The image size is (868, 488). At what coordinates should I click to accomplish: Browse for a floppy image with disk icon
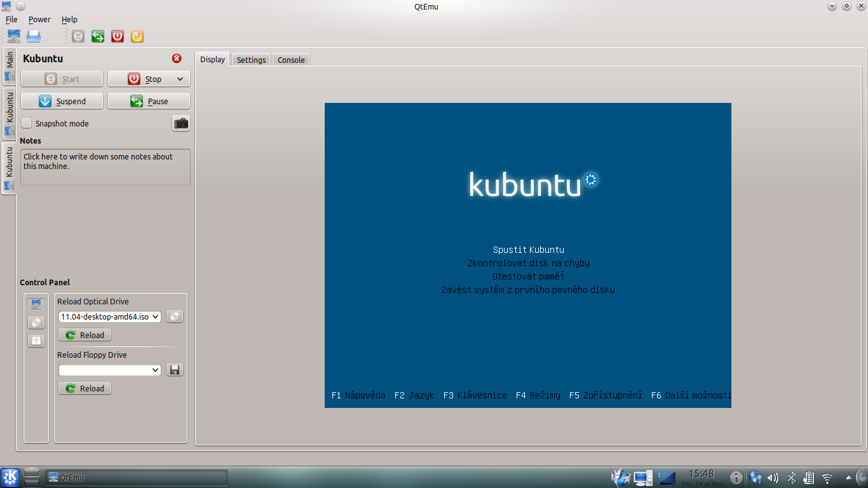(175, 370)
